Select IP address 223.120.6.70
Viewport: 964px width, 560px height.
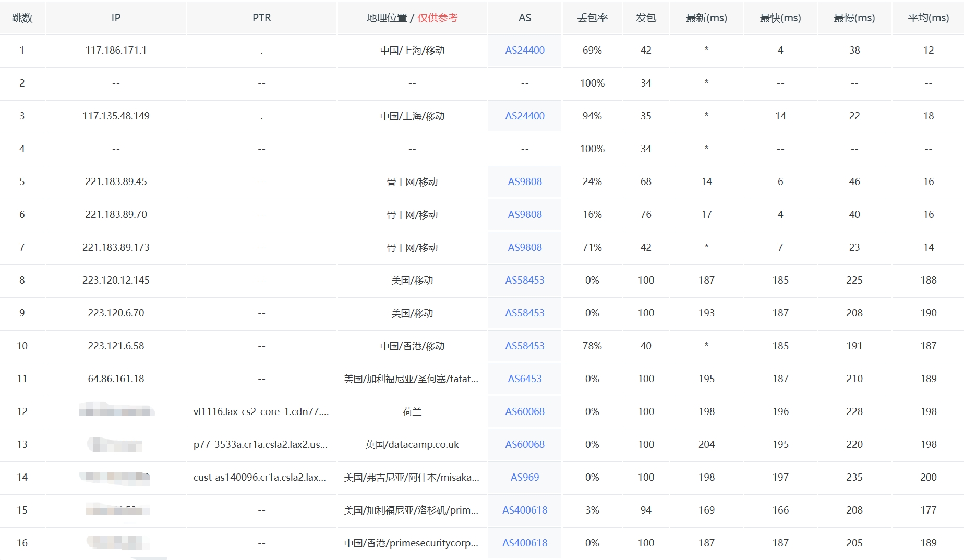116,313
